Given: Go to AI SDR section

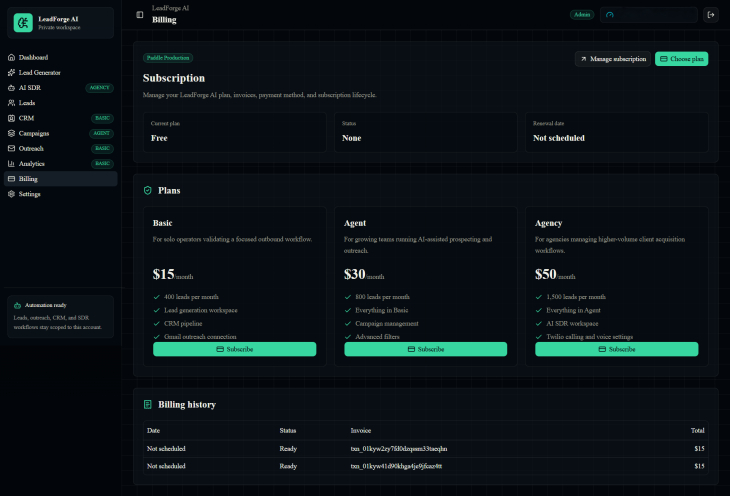Looking at the screenshot, I should tap(61, 88).
